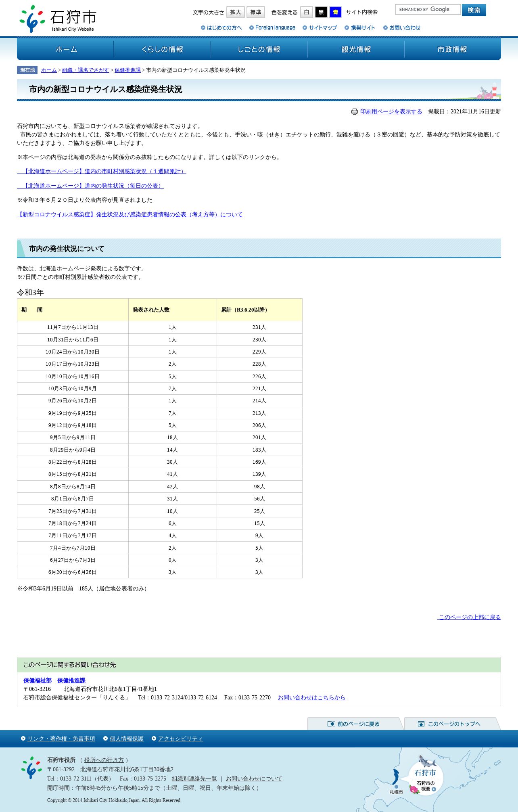Open the header お問い合わせ link
Viewport: 518px width, 812px height.
click(x=402, y=28)
